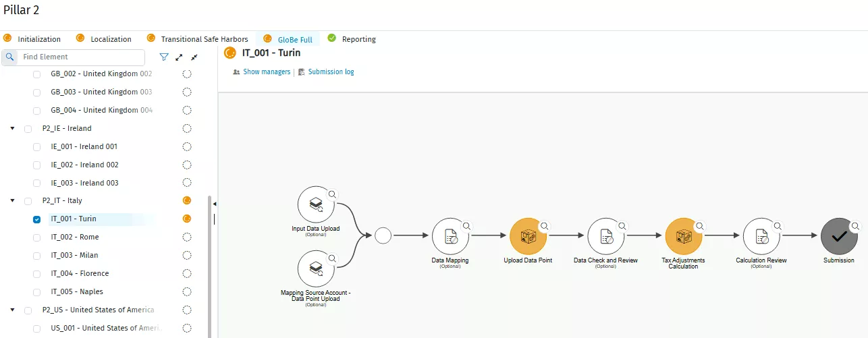
Task: Tick the P2_IE - Ireland checkbox
Action: click(28, 129)
